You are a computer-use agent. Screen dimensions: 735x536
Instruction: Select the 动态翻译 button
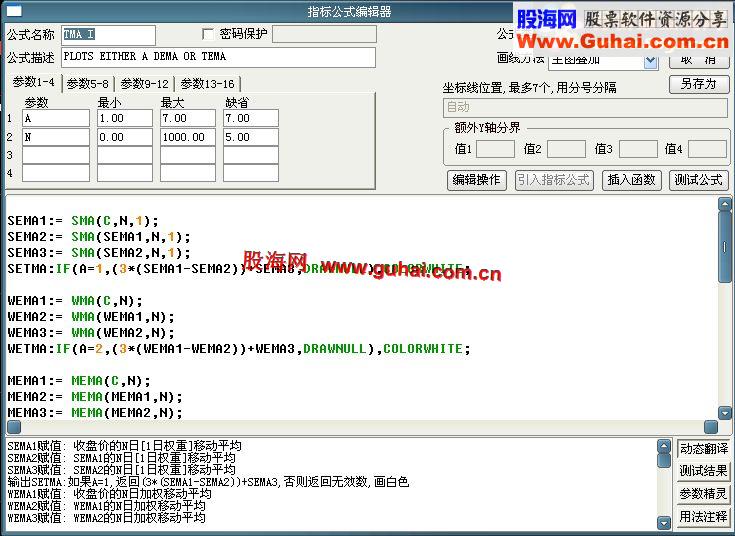click(704, 449)
